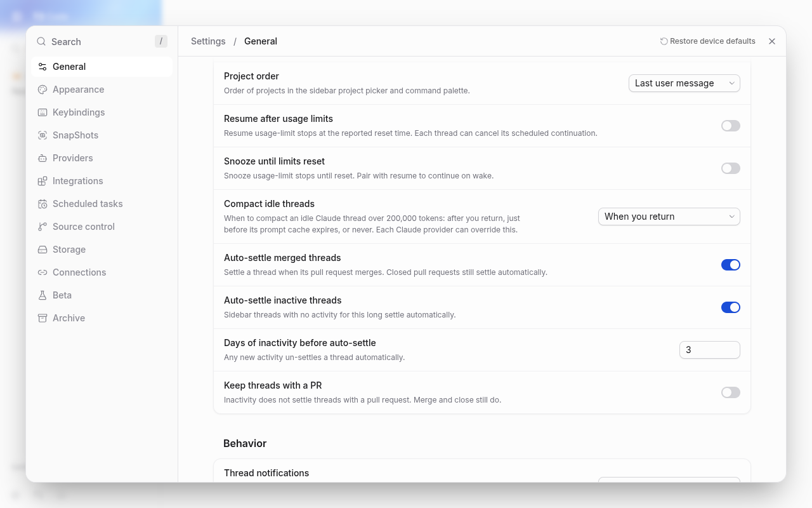Show the Storage settings page

[101, 250]
